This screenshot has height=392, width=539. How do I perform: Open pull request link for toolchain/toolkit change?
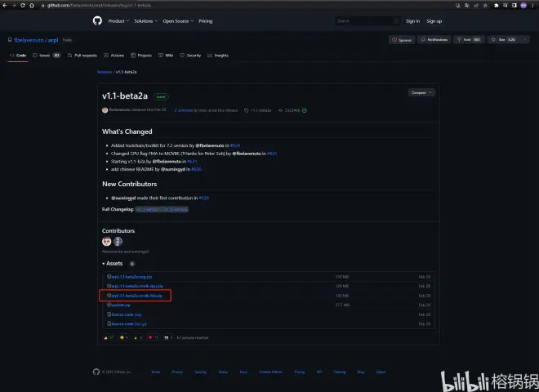(x=235, y=145)
